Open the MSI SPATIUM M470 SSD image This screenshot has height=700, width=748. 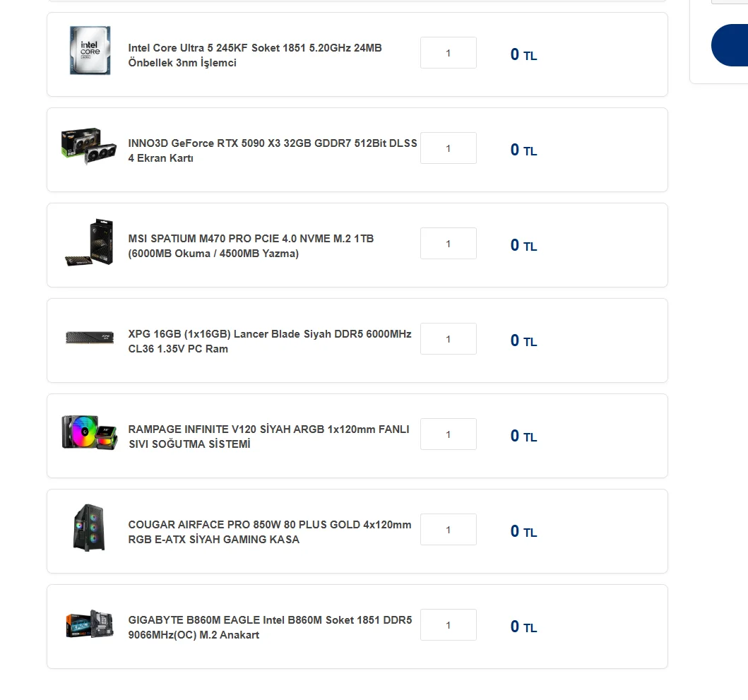(x=90, y=242)
